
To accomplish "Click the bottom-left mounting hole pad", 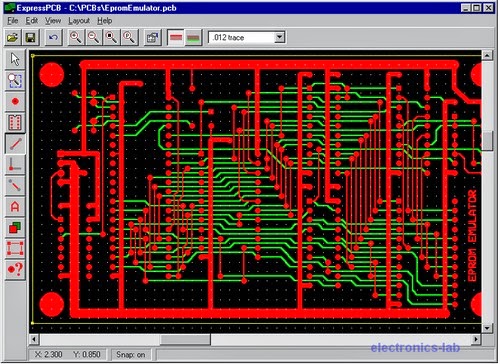I will 52,304.
